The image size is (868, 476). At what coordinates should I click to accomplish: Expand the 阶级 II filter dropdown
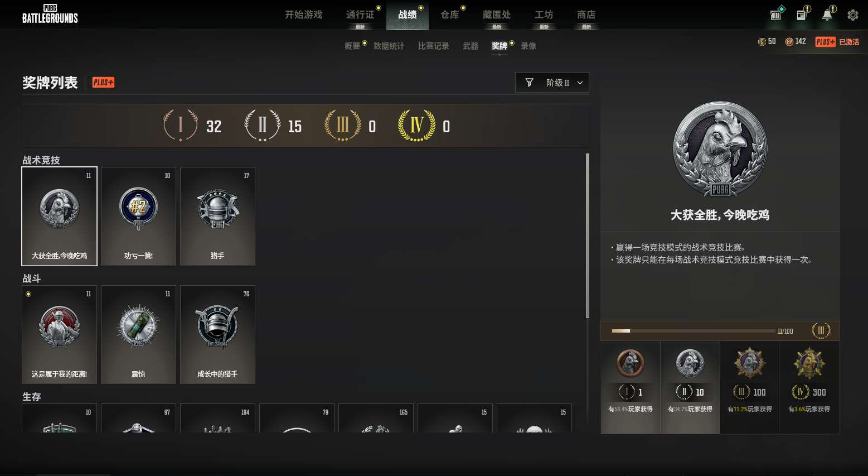[552, 83]
